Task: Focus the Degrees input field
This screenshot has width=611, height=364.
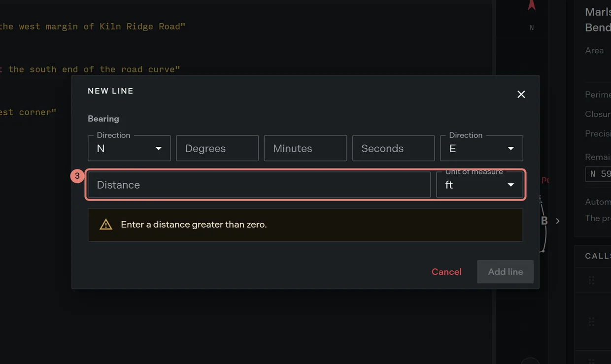Action: coord(217,148)
